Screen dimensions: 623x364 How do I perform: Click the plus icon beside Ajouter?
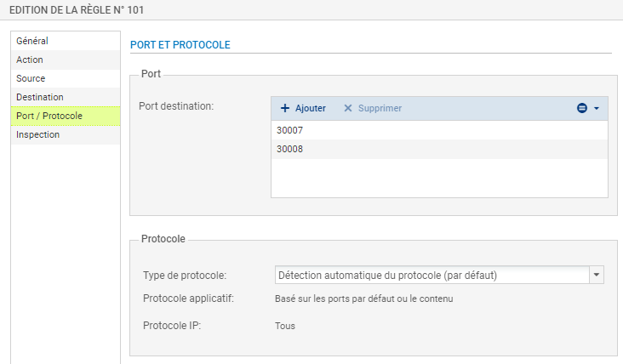click(285, 108)
